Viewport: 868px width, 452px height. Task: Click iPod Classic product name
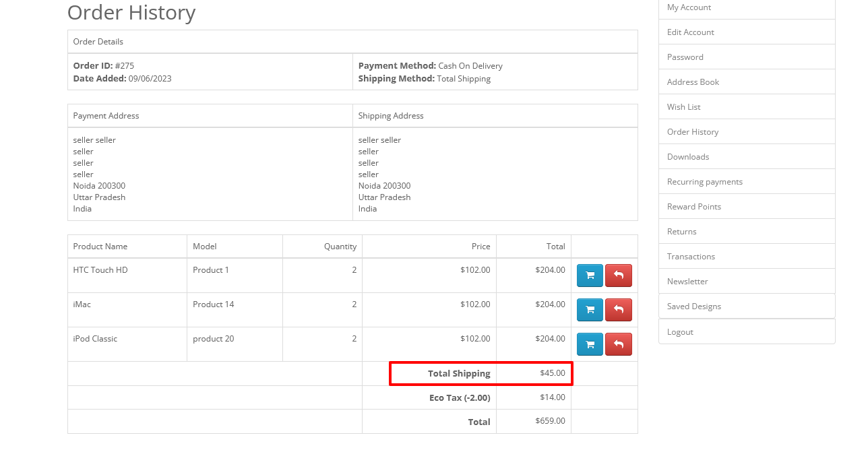(x=95, y=339)
